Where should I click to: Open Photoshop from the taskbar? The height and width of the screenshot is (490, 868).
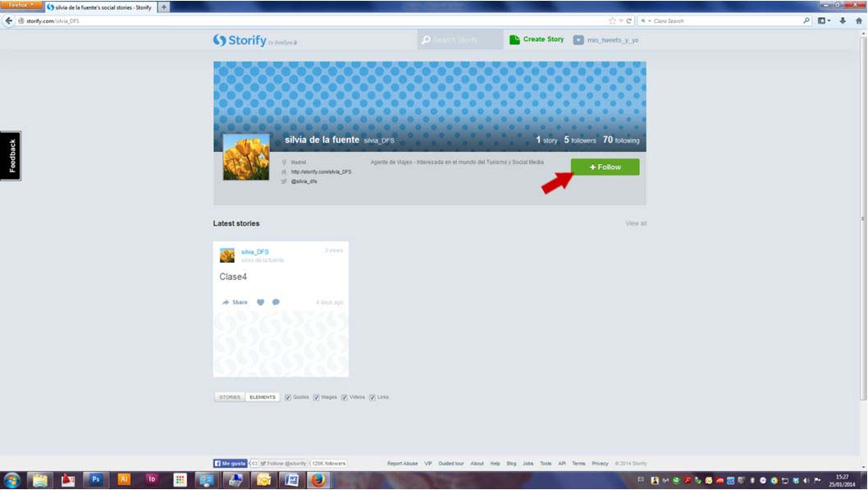click(x=96, y=480)
